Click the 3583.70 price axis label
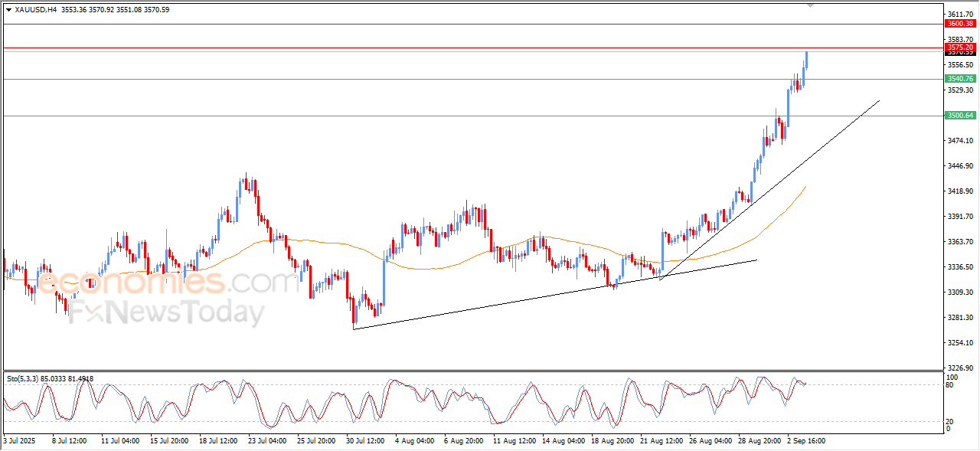Screen dimensions: 980x451 (959, 39)
